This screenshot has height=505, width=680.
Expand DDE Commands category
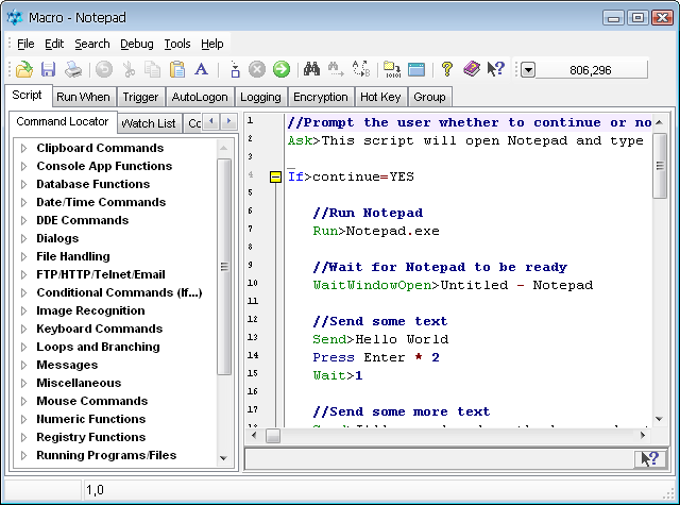point(24,220)
